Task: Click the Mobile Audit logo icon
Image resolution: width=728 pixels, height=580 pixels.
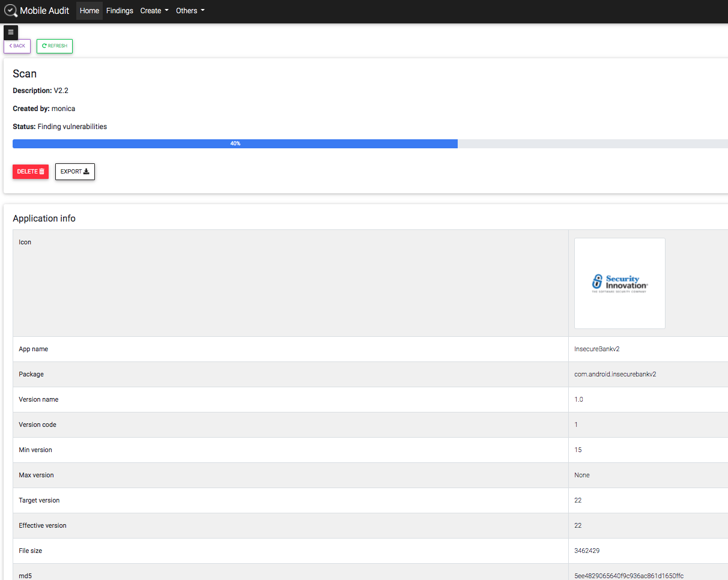Action: point(11,11)
